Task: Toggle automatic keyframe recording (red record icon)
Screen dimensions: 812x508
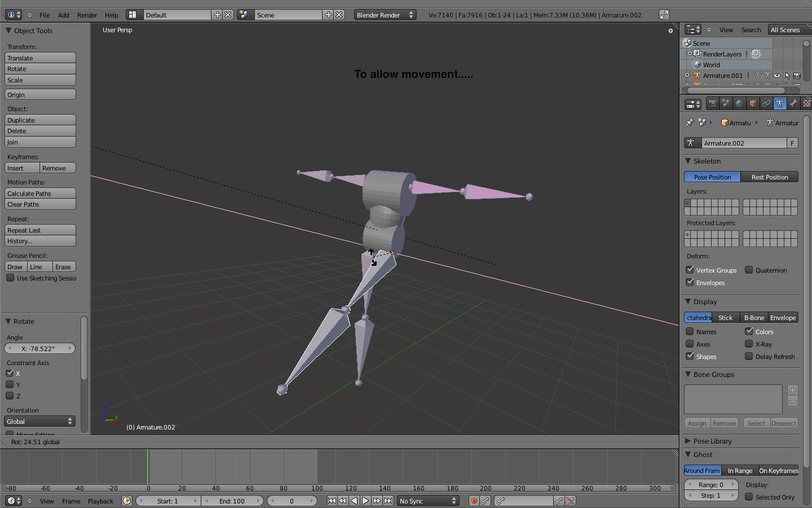Action: tap(475, 501)
